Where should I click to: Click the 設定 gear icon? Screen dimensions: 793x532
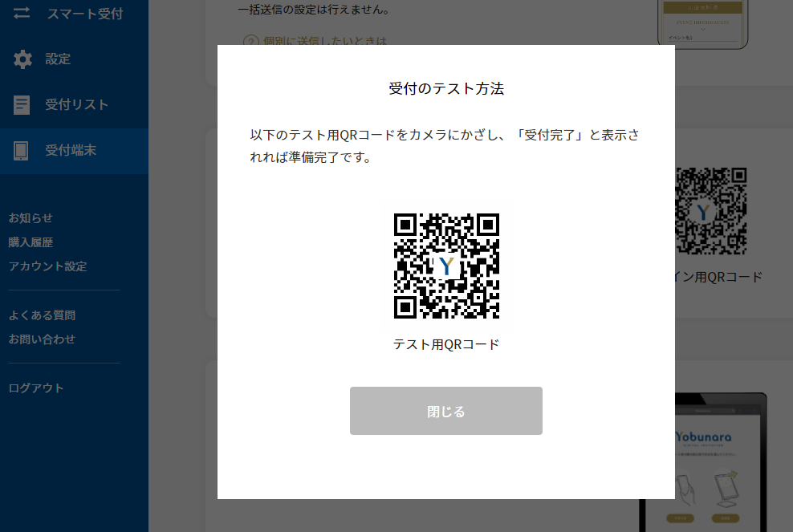[x=22, y=59]
